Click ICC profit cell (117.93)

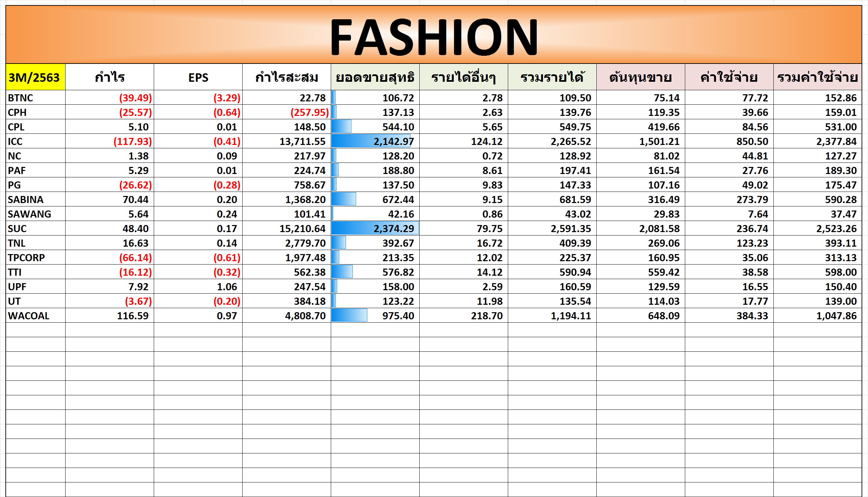(x=132, y=141)
